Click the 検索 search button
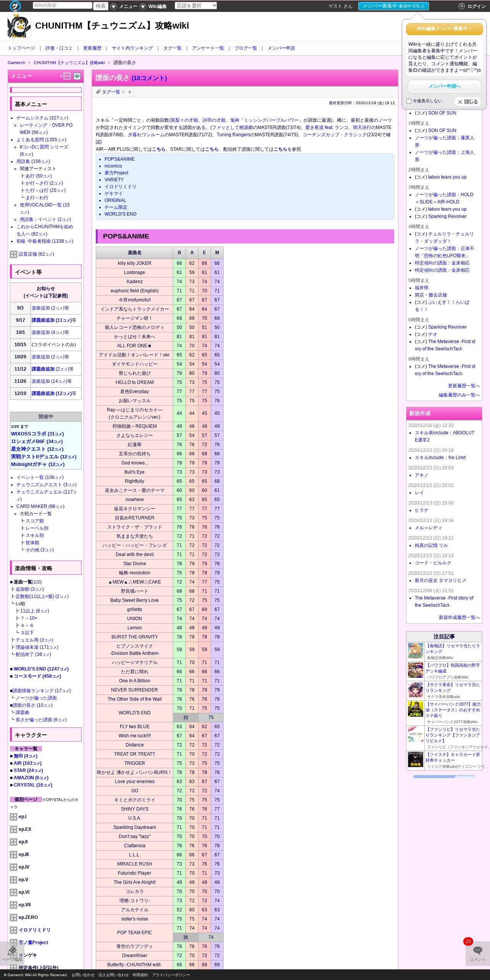490x980 pixels. point(101,6)
